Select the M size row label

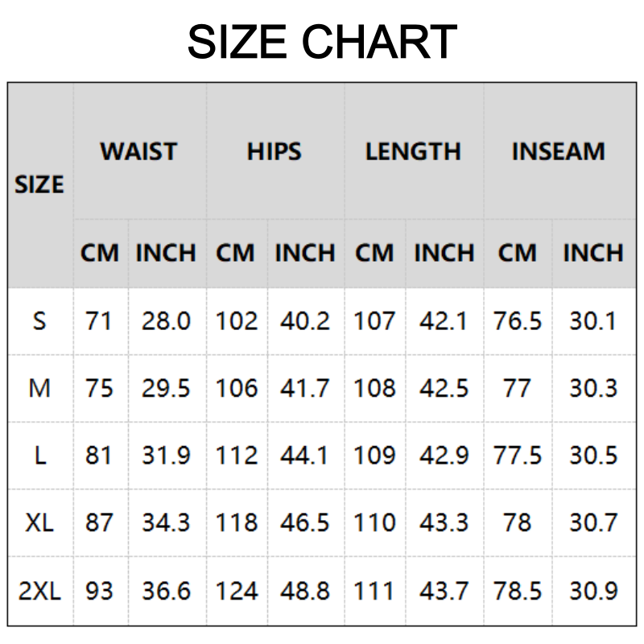39,389
